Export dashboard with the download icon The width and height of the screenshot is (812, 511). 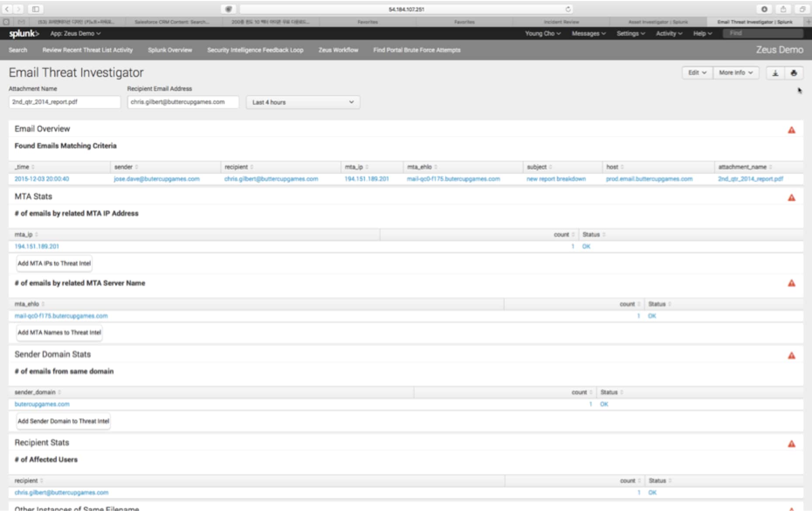[x=775, y=73]
